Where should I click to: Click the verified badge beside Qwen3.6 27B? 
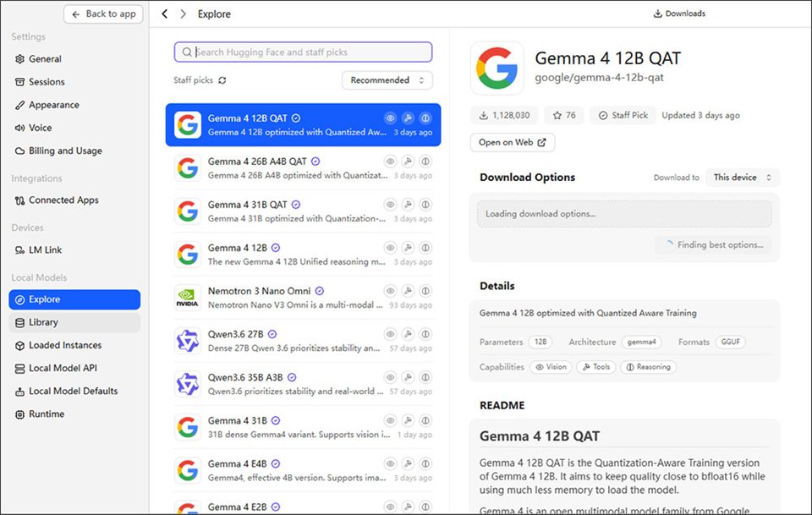pos(272,334)
